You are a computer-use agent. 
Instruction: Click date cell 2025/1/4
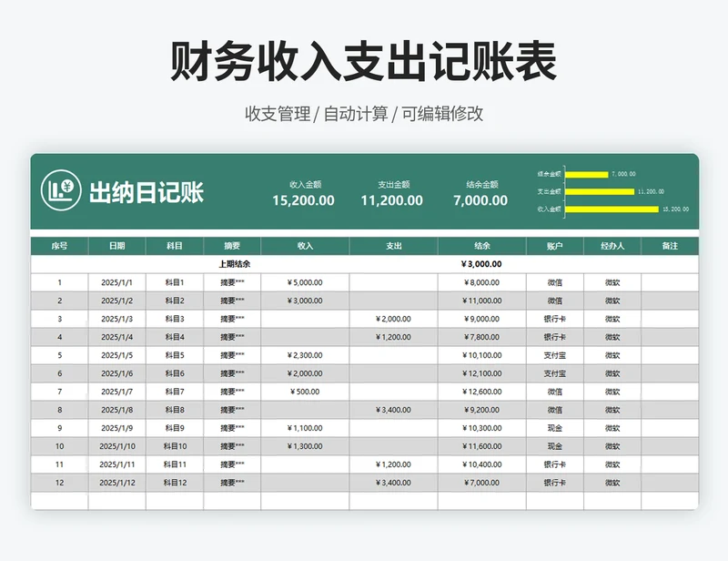117,337
